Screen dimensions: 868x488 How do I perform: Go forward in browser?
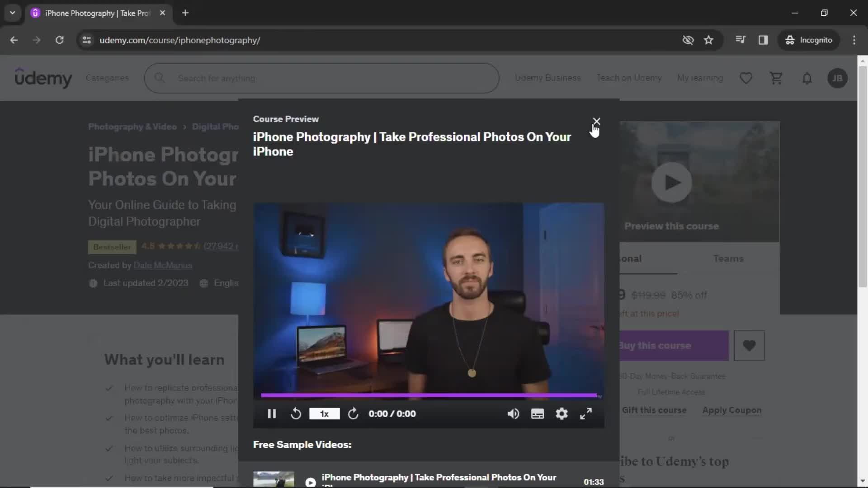click(37, 40)
